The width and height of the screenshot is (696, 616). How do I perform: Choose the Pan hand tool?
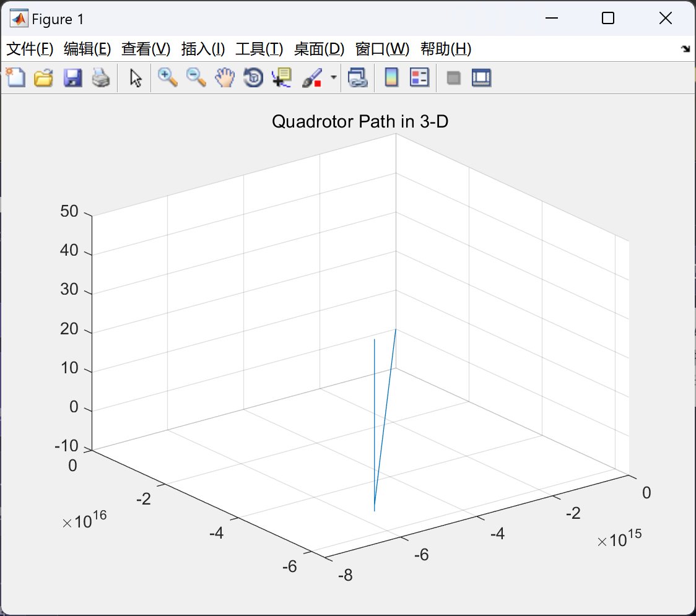click(x=225, y=77)
